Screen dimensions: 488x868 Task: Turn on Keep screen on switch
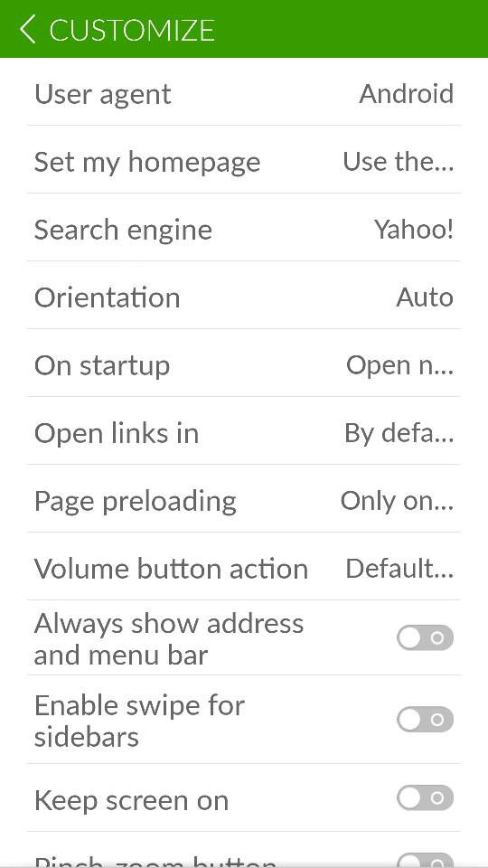(425, 797)
